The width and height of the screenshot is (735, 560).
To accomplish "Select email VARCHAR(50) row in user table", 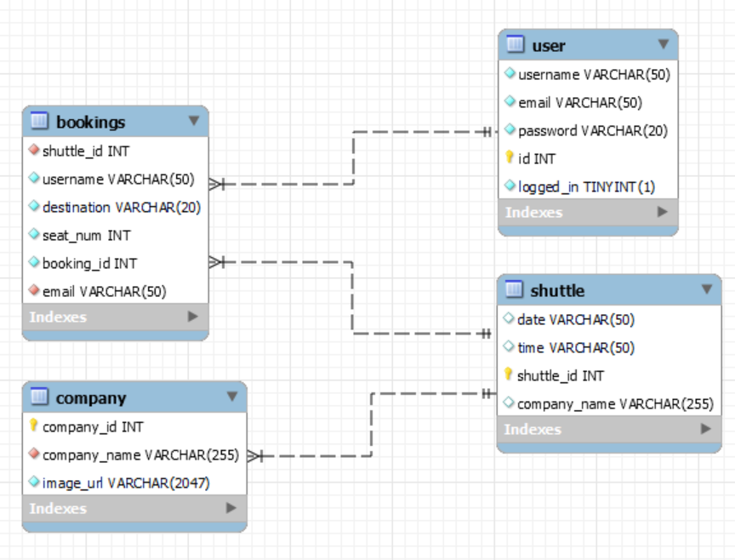I will click(588, 103).
